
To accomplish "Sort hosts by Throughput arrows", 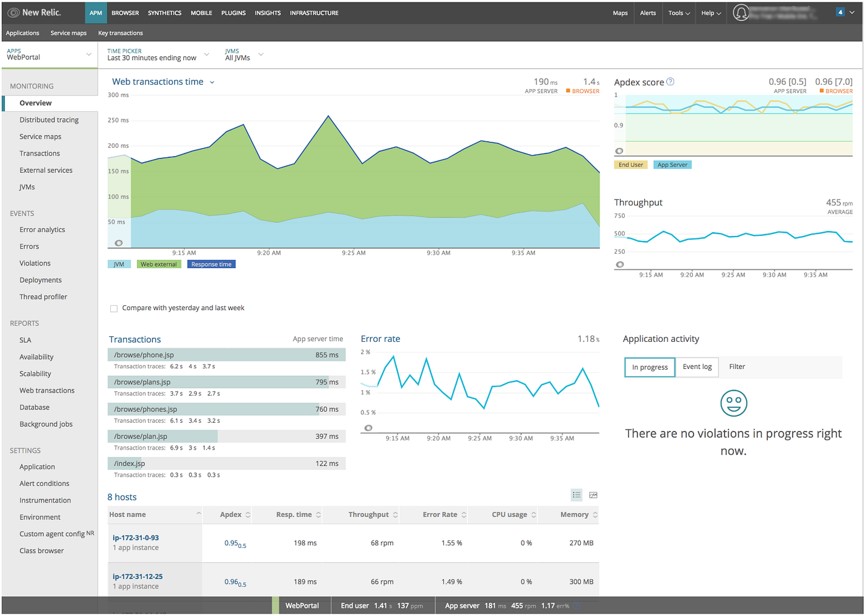I will tap(395, 514).
